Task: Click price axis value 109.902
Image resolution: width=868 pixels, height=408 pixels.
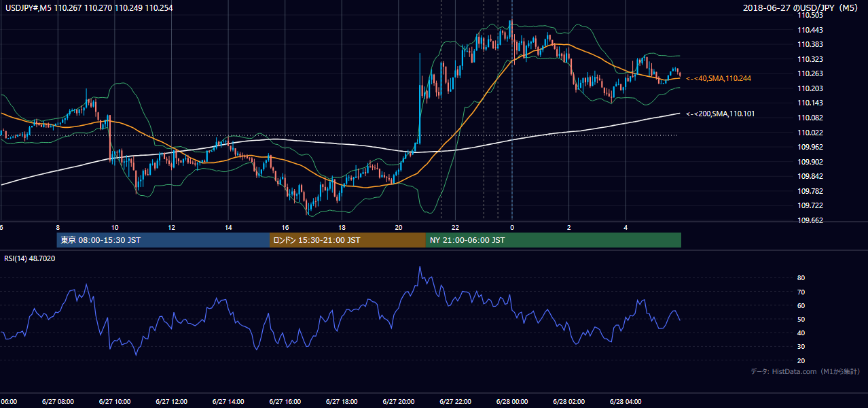Action: point(810,162)
